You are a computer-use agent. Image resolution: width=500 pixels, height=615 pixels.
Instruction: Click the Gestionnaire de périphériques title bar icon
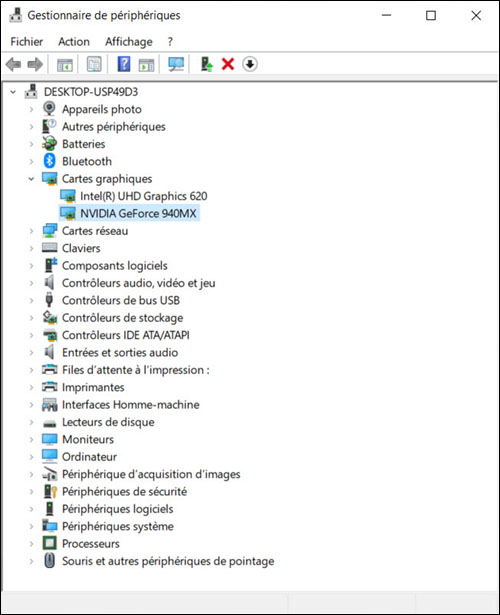point(15,15)
